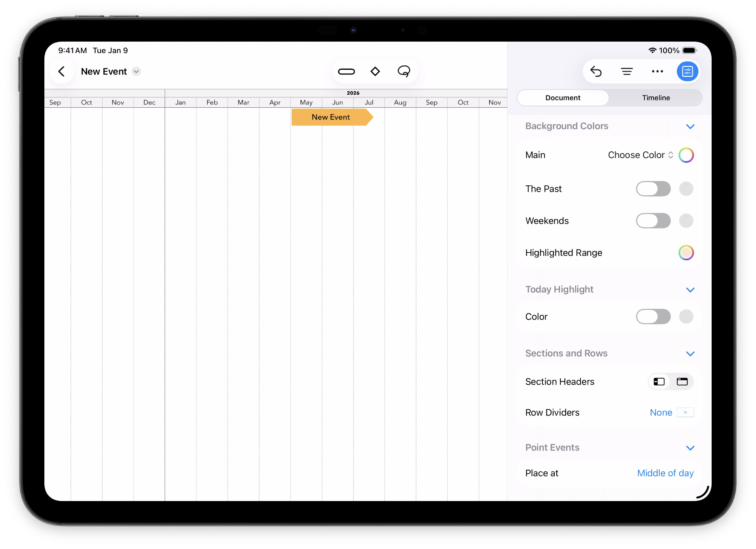This screenshot has width=756, height=549.
Task: Collapse the Background Colors section
Action: tap(690, 126)
